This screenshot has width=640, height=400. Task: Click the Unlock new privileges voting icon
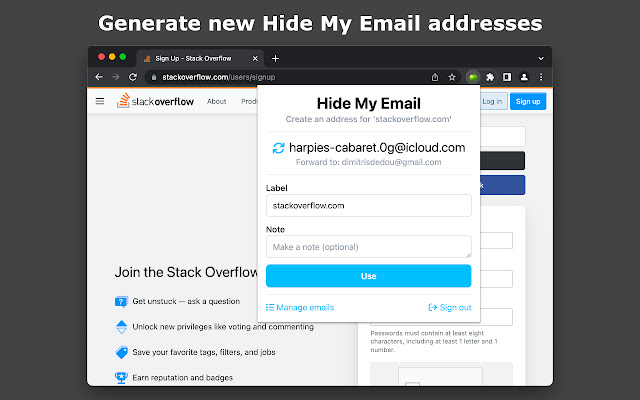(x=122, y=327)
